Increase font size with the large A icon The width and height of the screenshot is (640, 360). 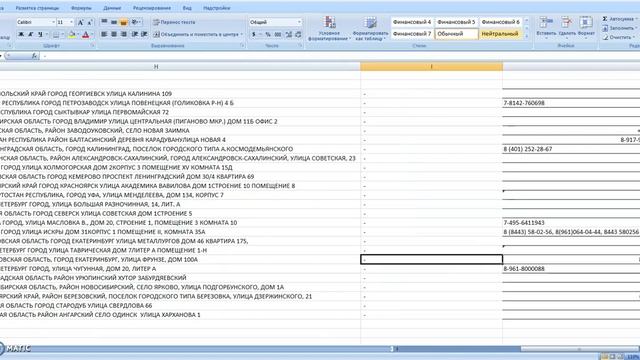coord(80,22)
